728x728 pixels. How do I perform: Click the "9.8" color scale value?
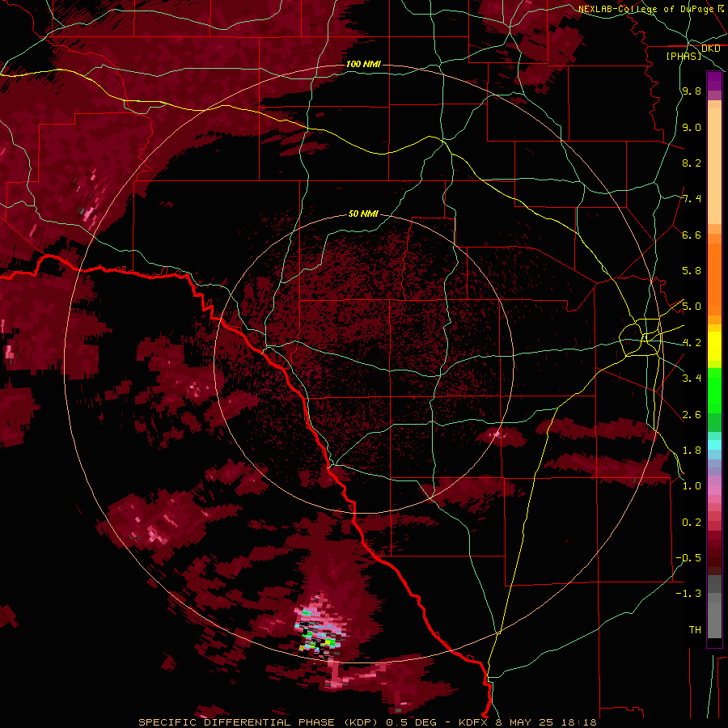(692, 91)
